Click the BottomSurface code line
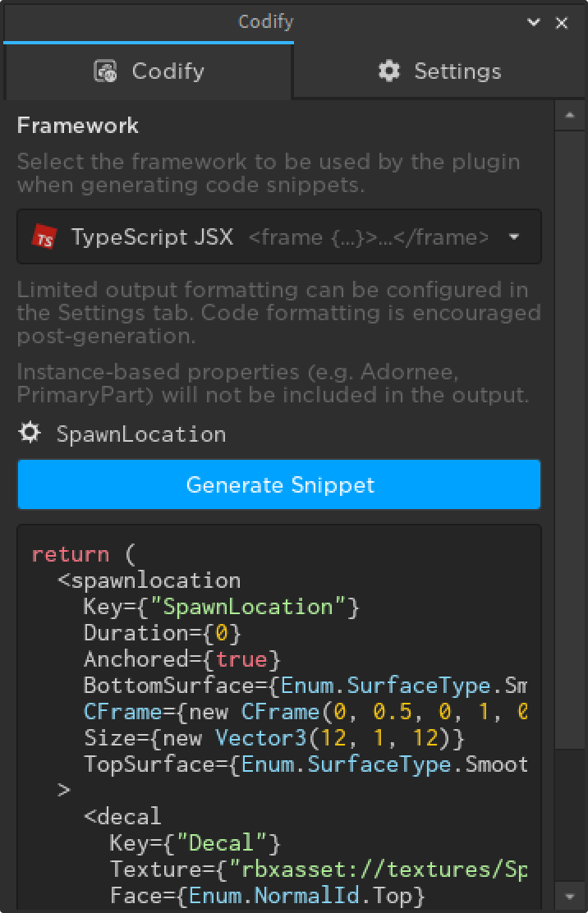Image resolution: width=588 pixels, height=913 pixels. 305,686
